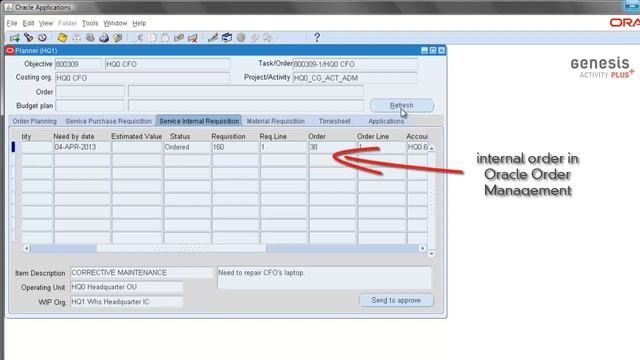
Task: Click the note text Need to repair CFO's laptop
Action: tap(261, 273)
